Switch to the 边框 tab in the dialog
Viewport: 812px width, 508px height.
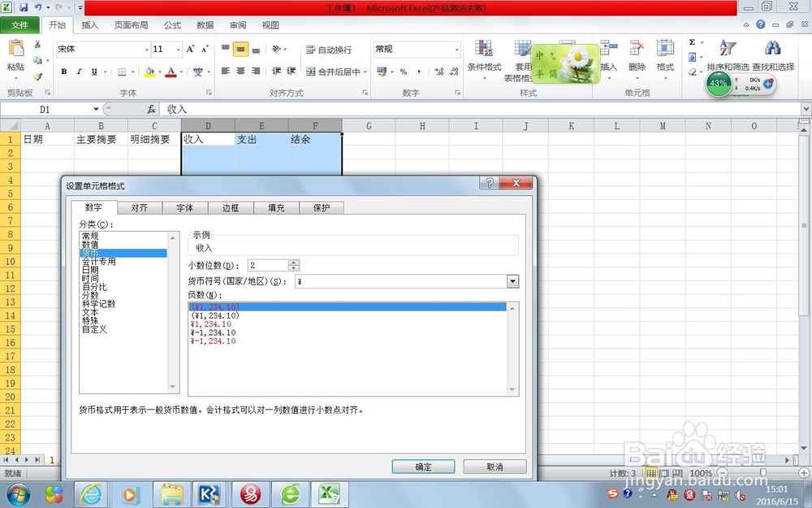pos(230,207)
